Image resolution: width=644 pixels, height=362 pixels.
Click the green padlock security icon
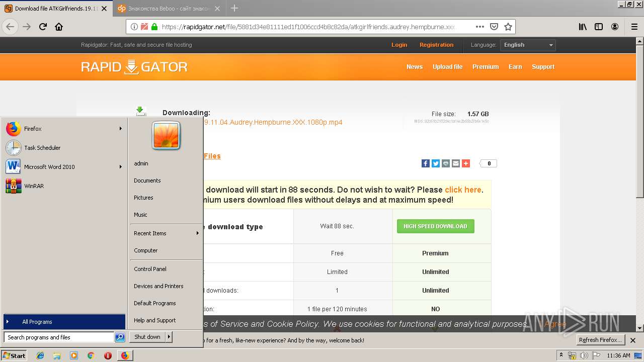pyautogui.click(x=154, y=27)
